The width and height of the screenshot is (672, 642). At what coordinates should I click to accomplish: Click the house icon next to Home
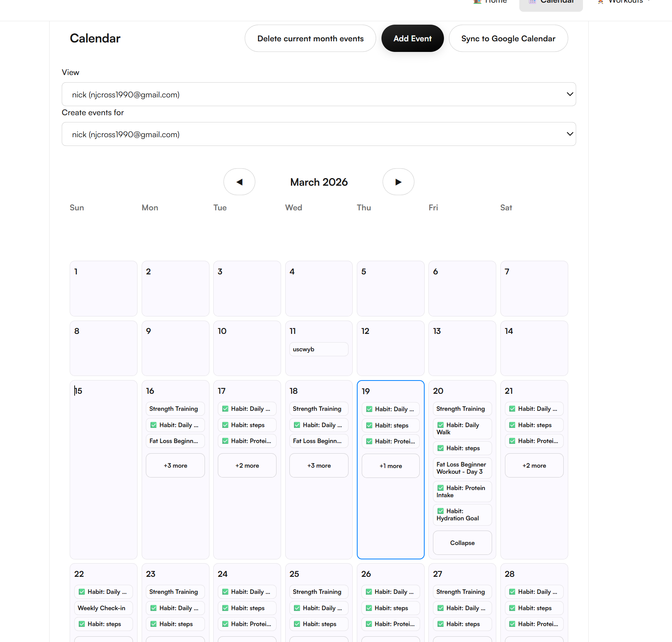477,2
